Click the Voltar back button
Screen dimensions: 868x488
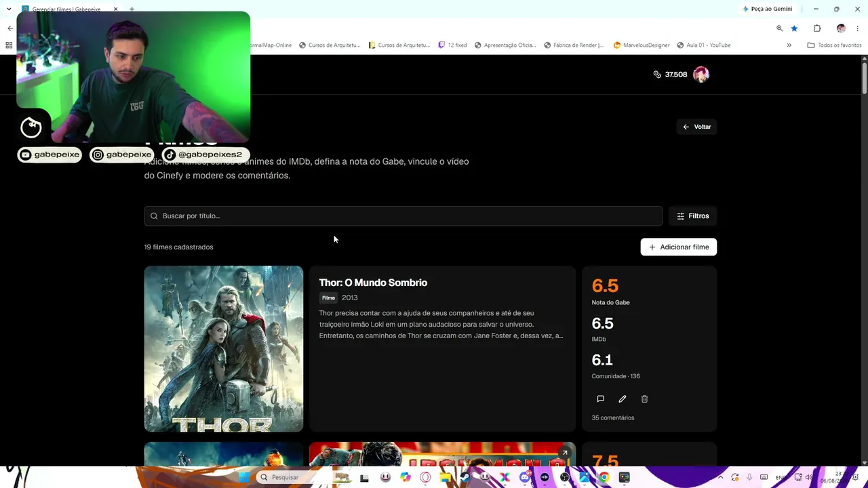click(x=696, y=127)
